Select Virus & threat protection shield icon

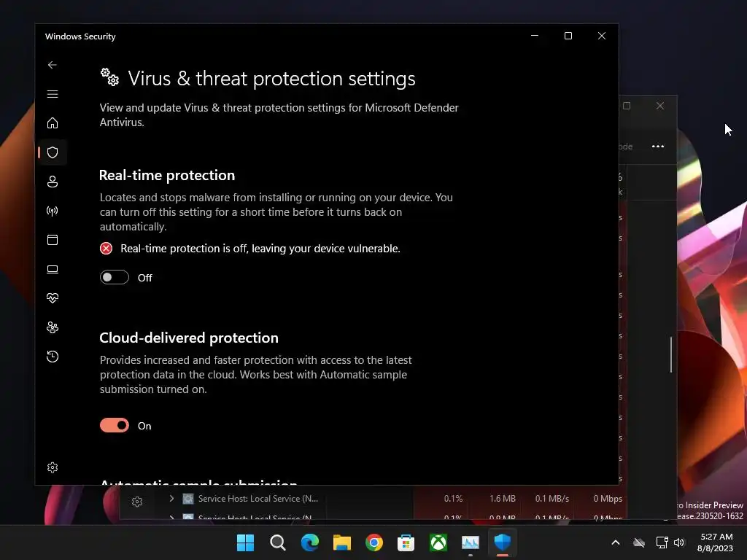[53, 152]
